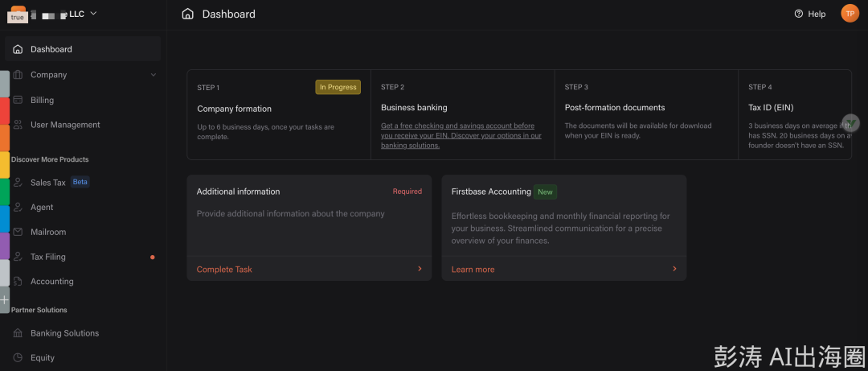The image size is (868, 371).
Task: Open the Agent sidebar item
Action: tap(42, 208)
